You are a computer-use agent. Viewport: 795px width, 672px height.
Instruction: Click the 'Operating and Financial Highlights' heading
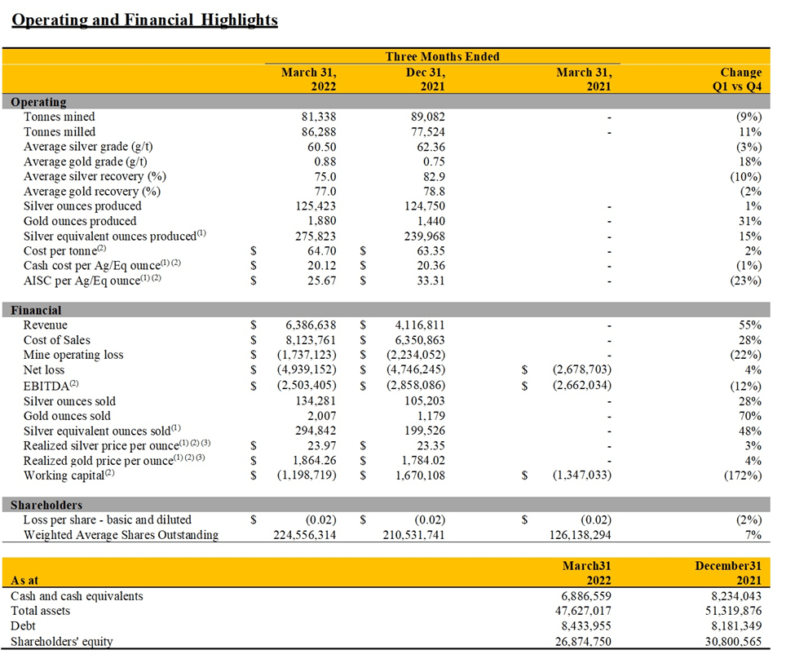tap(144, 20)
